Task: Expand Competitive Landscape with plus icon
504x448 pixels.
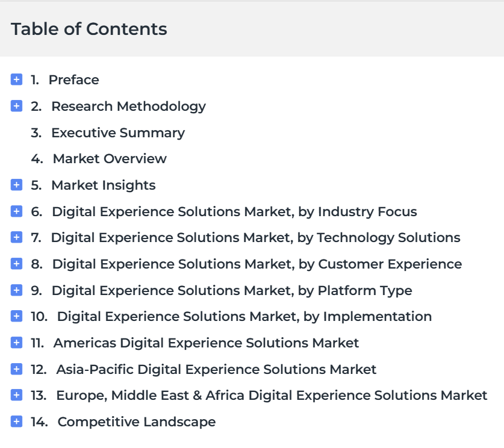Action: [x=16, y=422]
